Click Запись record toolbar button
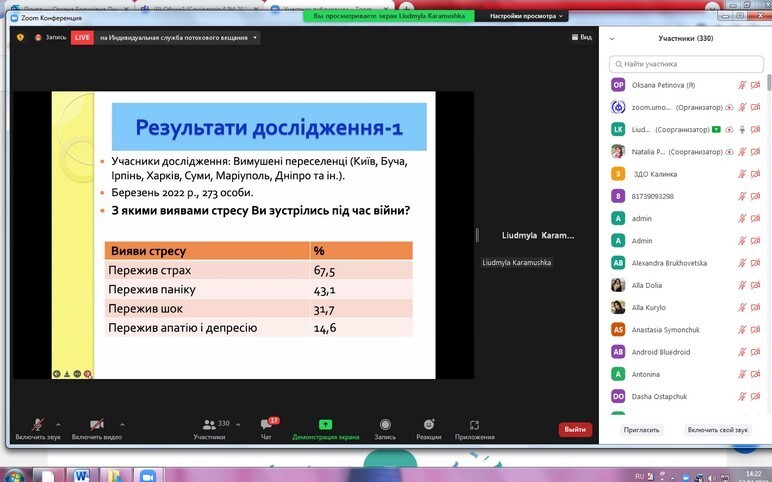 [x=385, y=428]
